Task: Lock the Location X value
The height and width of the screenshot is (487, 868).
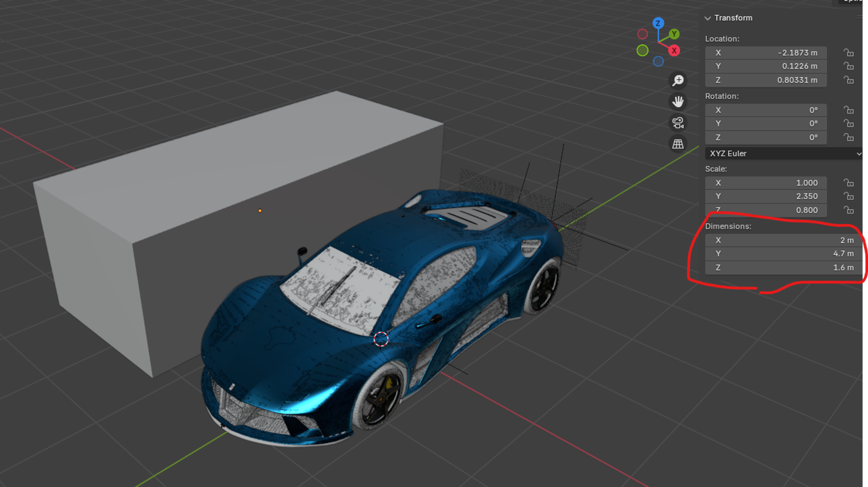Action: coord(848,53)
